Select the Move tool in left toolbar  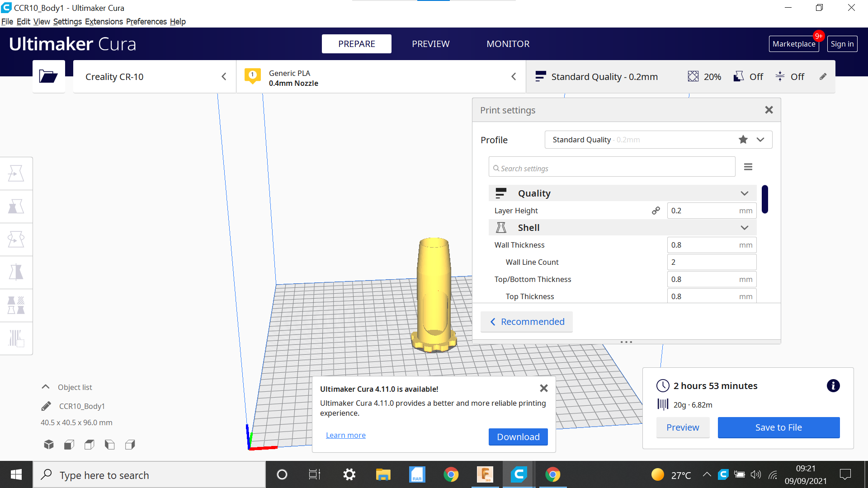tap(16, 174)
